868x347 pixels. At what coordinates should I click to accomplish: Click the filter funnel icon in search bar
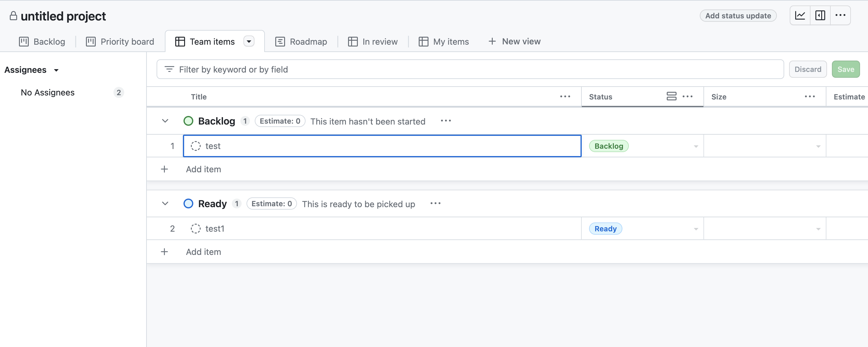pos(170,69)
